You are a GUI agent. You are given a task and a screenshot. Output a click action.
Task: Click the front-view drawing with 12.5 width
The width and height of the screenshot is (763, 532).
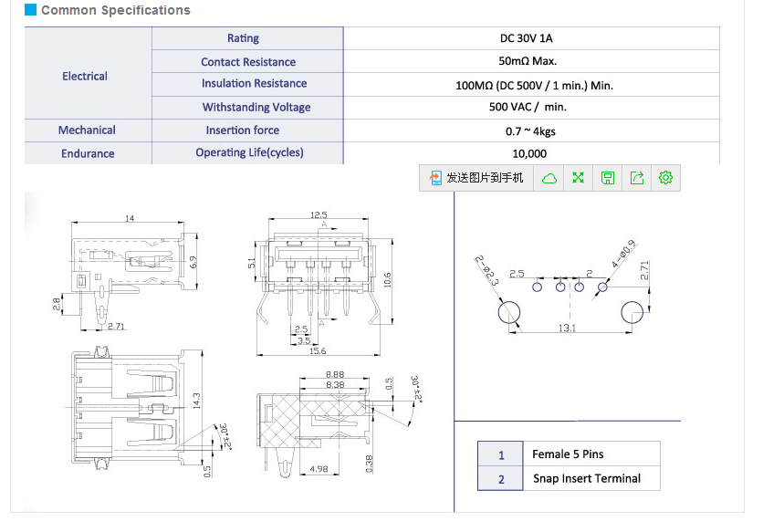[321, 283]
